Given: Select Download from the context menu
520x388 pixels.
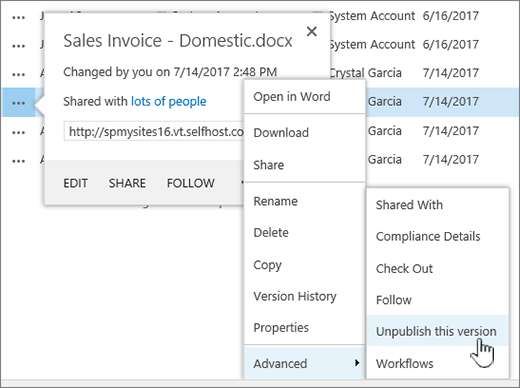Looking at the screenshot, I should 305,133.
